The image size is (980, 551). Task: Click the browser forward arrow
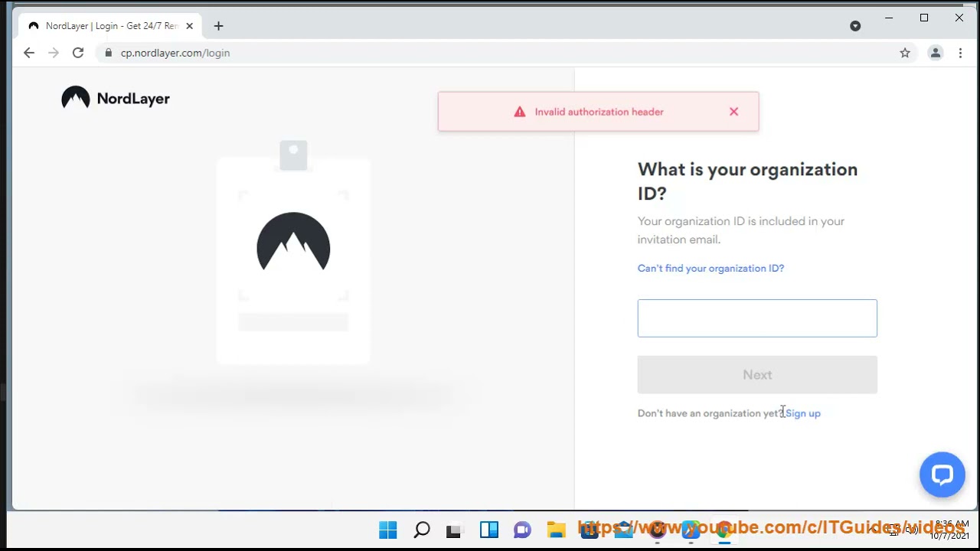(x=54, y=53)
